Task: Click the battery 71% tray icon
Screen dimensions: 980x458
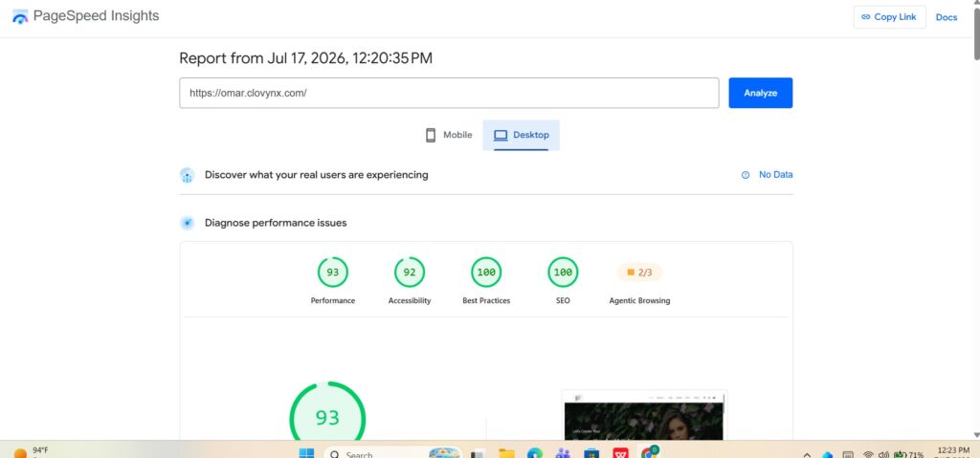Action: click(x=909, y=454)
